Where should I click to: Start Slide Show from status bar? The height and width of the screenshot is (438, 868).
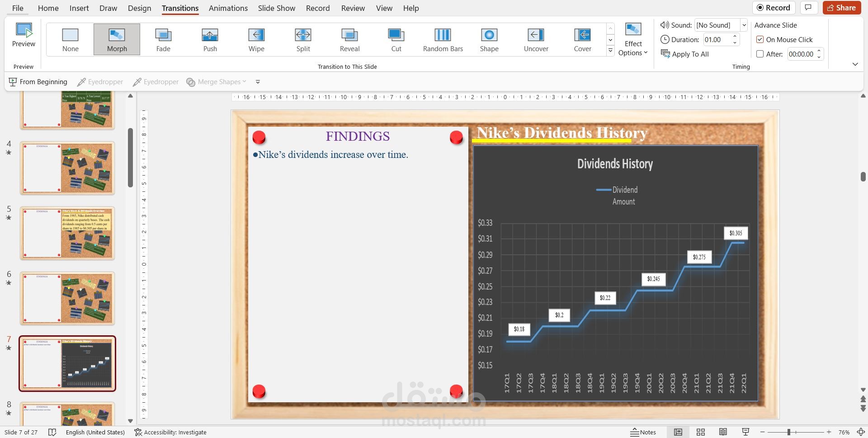(745, 432)
